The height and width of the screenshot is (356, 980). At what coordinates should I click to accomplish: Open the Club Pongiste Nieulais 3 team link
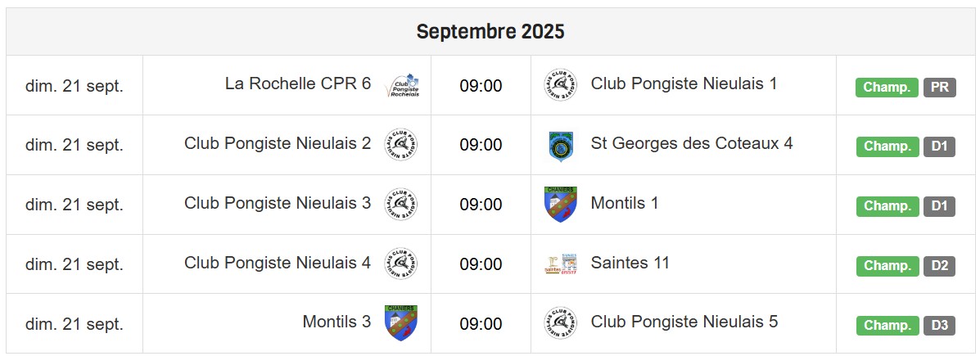click(x=278, y=203)
